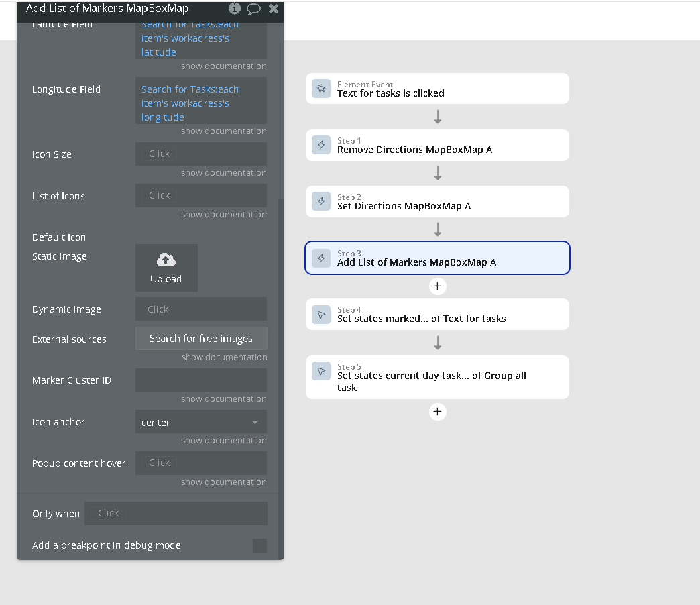Click Search for free images button
This screenshot has width=700, height=605.
coord(201,339)
